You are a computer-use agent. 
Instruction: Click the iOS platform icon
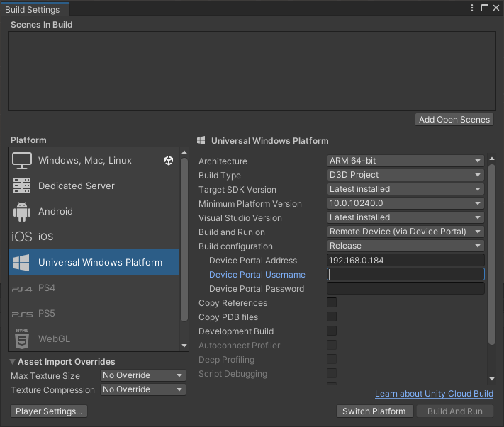click(22, 237)
